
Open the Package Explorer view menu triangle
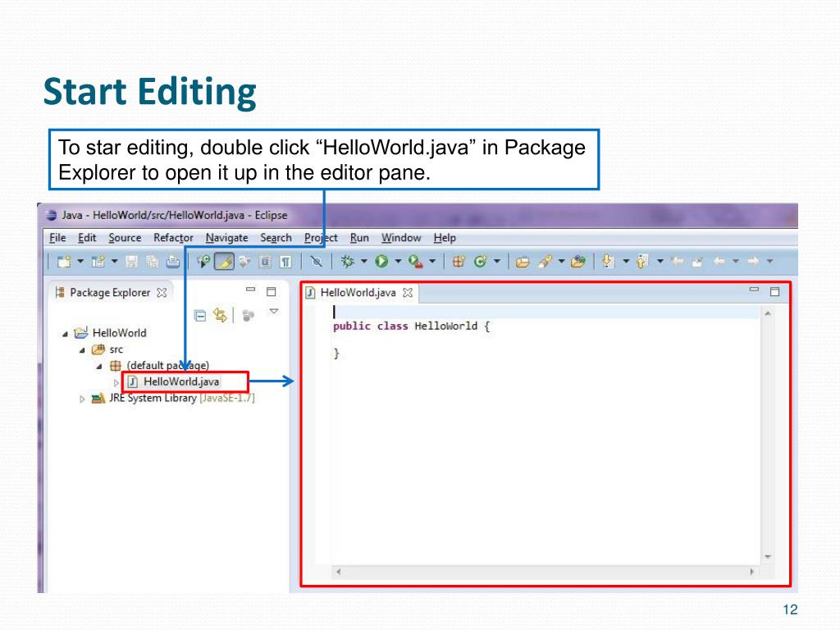(274, 311)
